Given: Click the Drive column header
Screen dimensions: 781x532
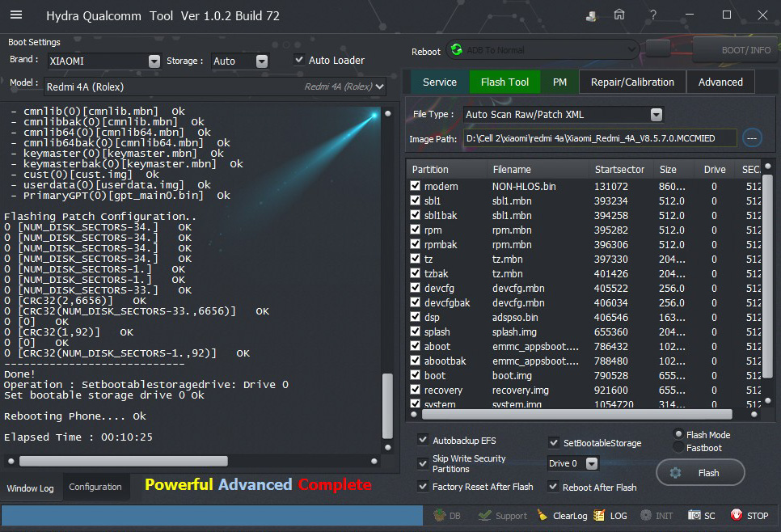Looking at the screenshot, I should click(x=714, y=169).
